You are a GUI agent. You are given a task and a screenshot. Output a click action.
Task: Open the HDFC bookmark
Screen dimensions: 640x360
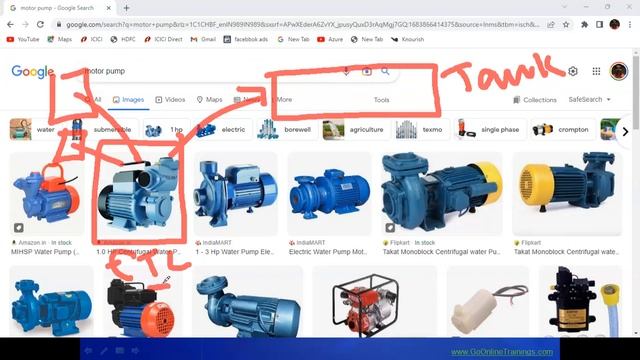point(123,39)
